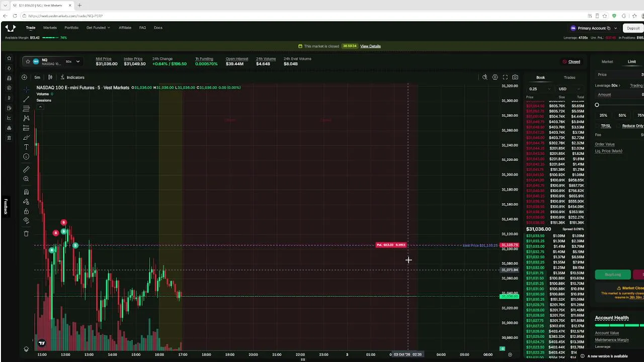The image size is (644, 362).
Task: Favorite the NQ market with star icon
Action: coord(28,61)
